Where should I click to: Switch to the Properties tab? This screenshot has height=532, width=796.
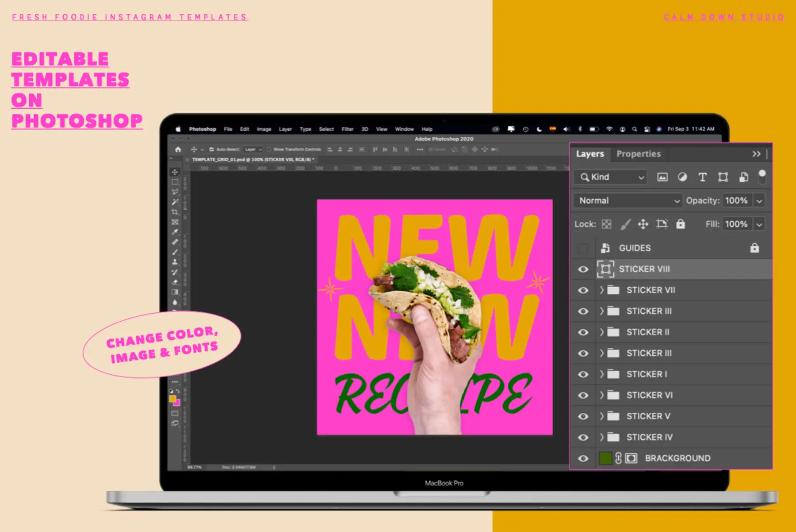pos(638,154)
